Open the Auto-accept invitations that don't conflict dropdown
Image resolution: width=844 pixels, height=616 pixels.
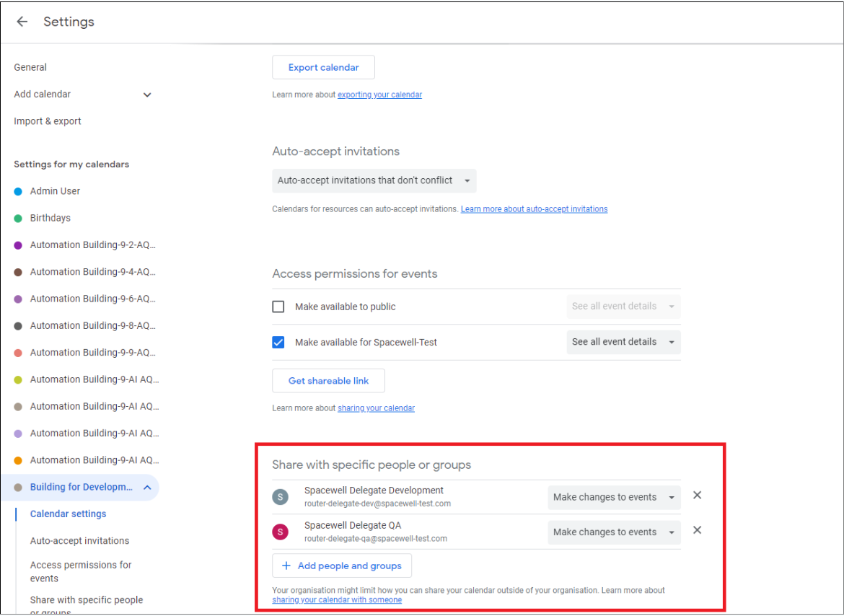pos(374,181)
